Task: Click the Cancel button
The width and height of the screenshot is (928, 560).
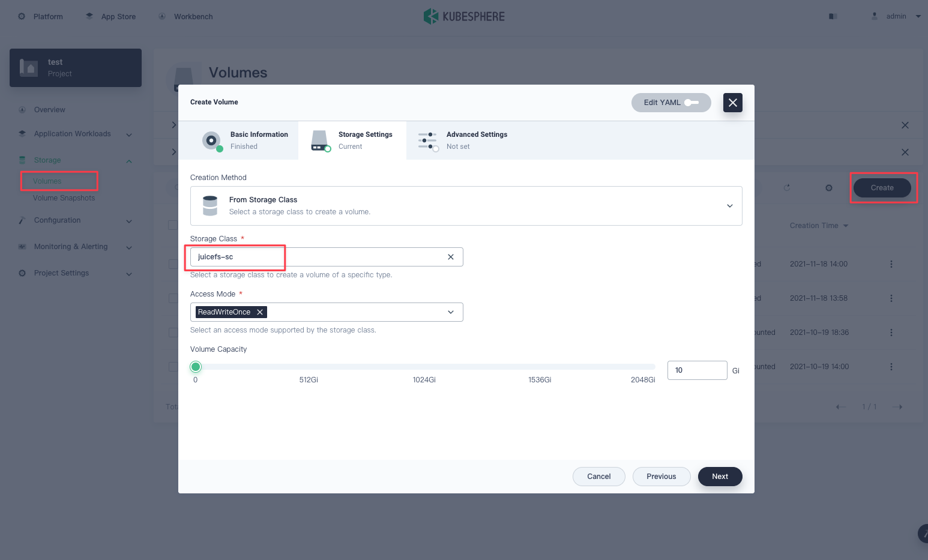Action: 598,477
